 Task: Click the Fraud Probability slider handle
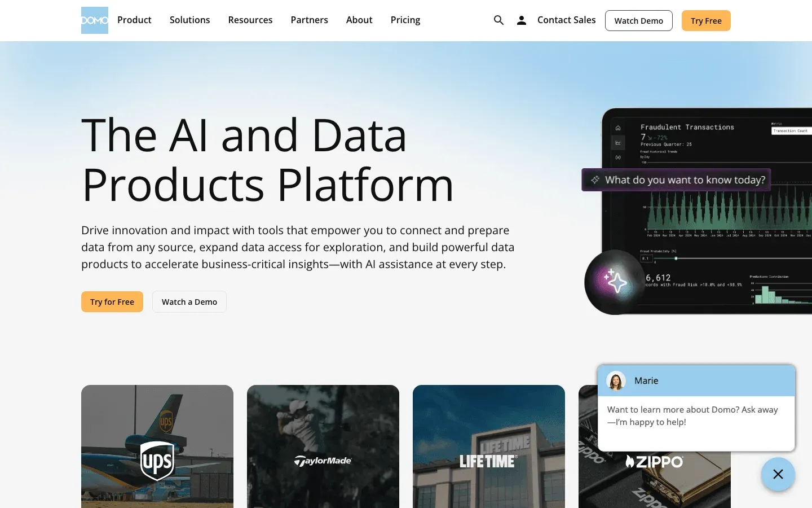(x=676, y=258)
